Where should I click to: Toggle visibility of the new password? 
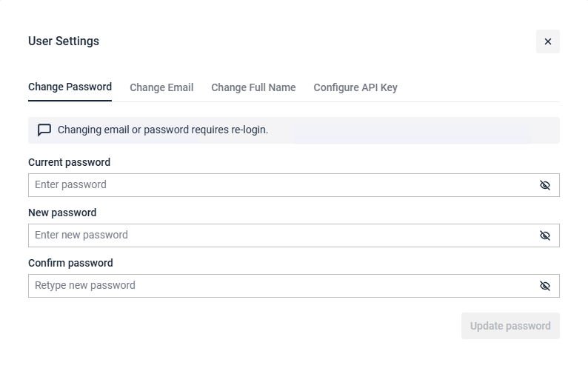(545, 235)
